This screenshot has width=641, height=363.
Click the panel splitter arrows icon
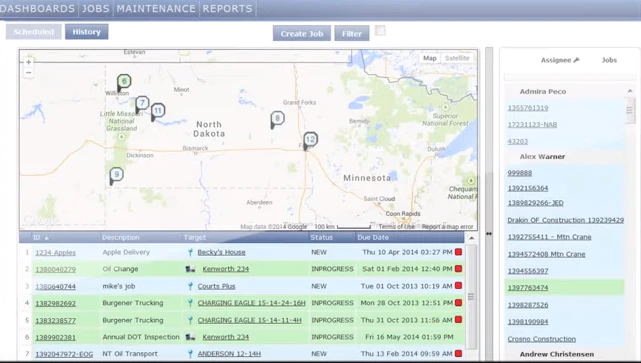pos(489,233)
